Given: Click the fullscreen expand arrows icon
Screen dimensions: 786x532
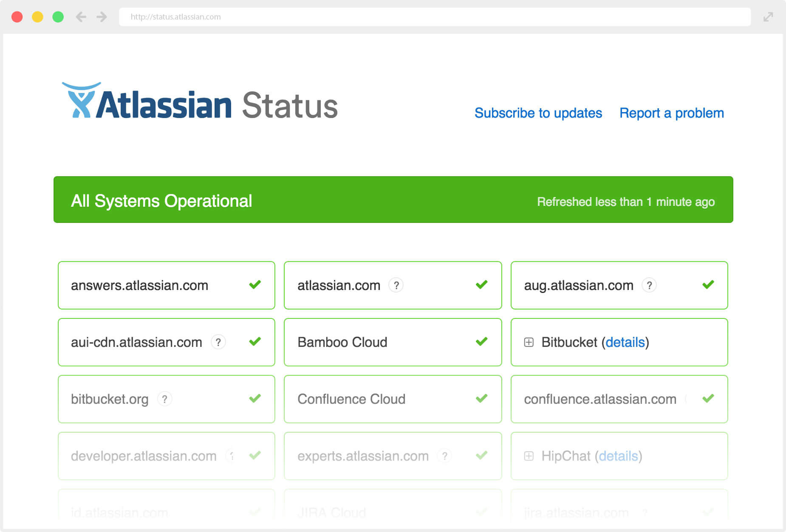Looking at the screenshot, I should coord(768,17).
